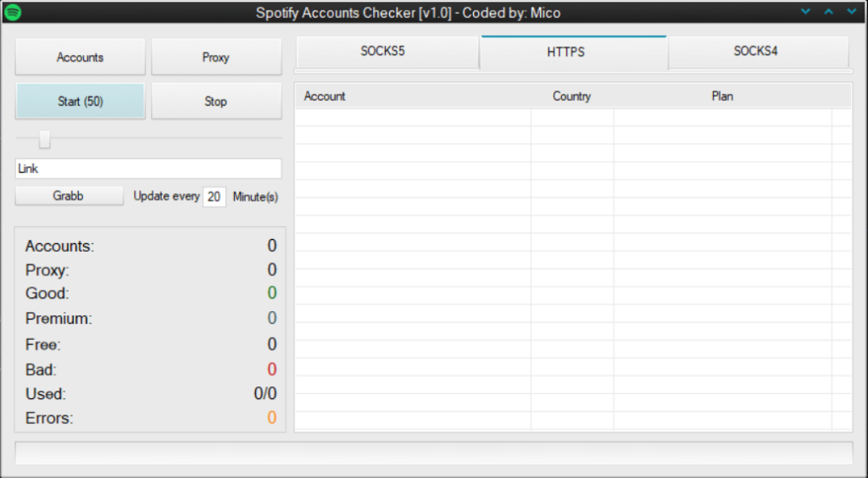This screenshot has width=868, height=478.
Task: Click the threads slider handle
Action: pos(45,139)
